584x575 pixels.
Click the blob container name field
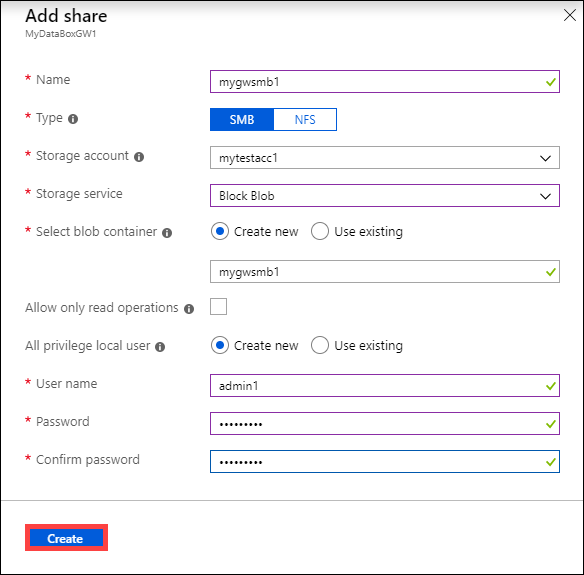pyautogui.click(x=385, y=271)
